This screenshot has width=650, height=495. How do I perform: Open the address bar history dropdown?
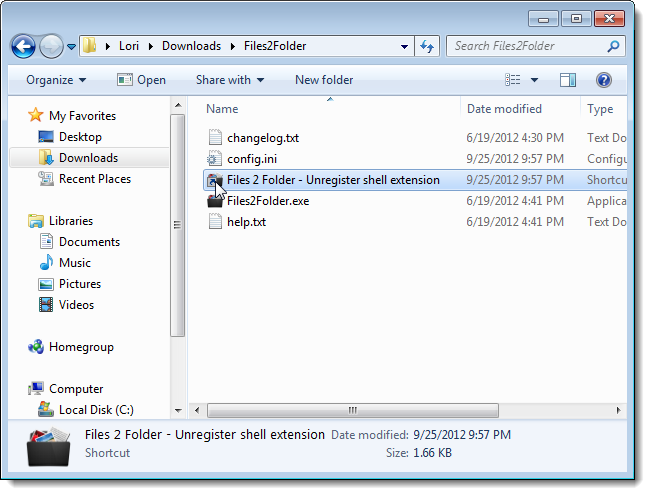click(x=404, y=46)
